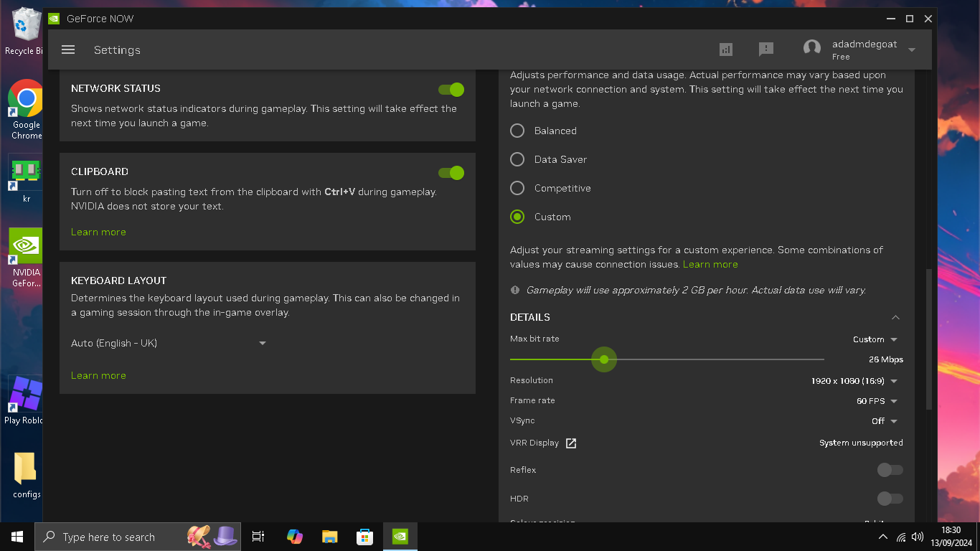The width and height of the screenshot is (980, 551).
Task: Open the account dropdown arrow
Action: (912, 50)
